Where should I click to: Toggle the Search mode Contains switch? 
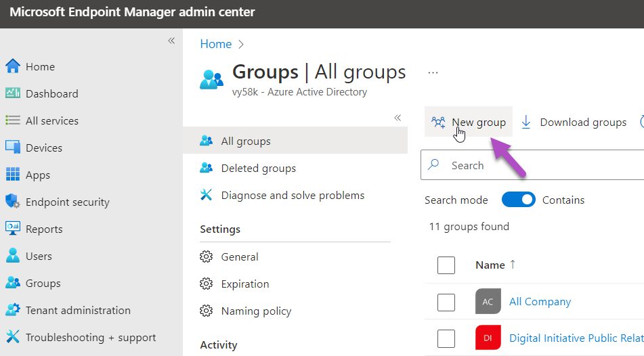[x=518, y=200]
